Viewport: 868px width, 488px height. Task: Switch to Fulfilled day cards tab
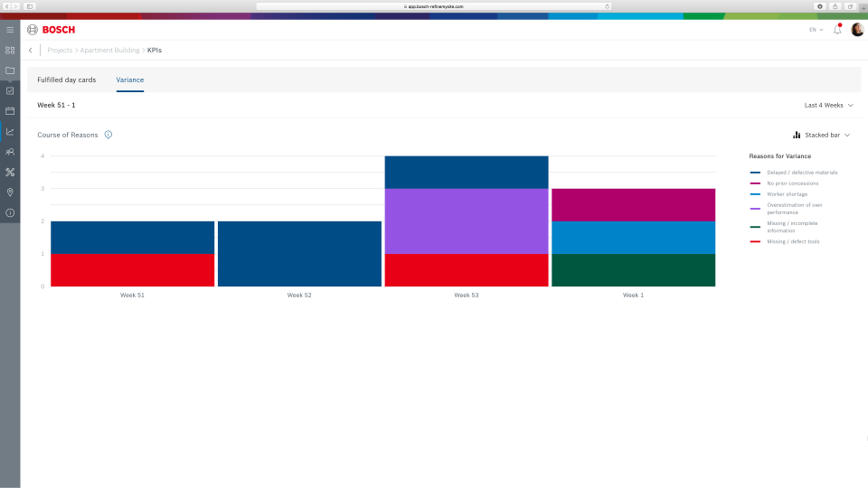click(x=66, y=80)
